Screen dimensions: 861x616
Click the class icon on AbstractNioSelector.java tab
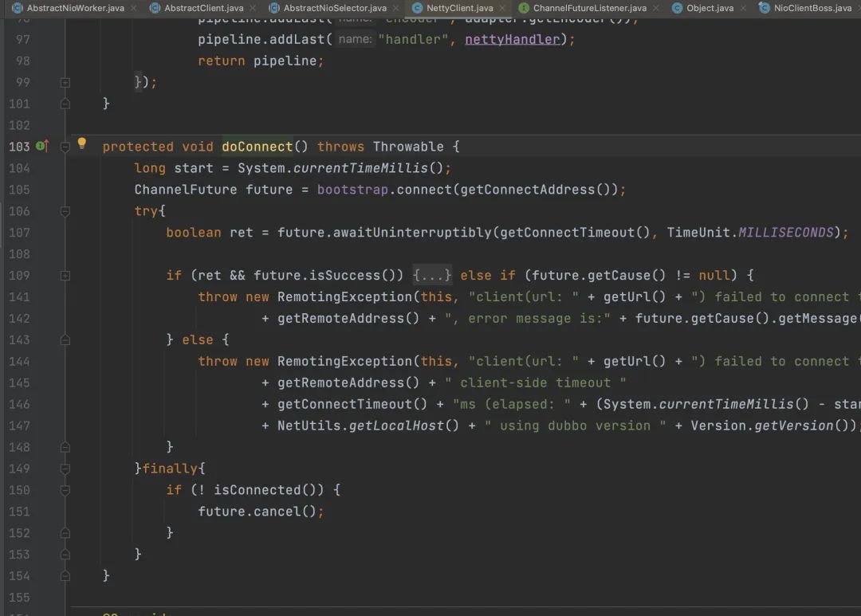tap(274, 8)
